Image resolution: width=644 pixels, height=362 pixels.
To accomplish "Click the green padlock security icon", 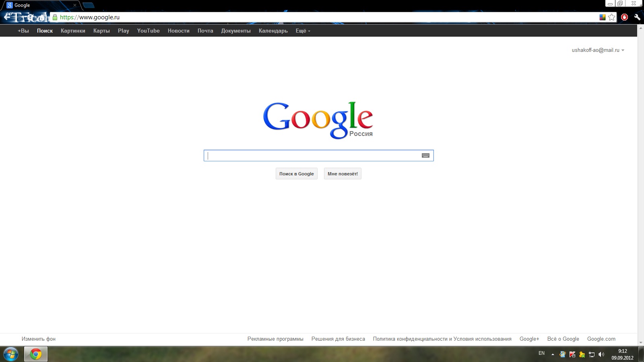I will coord(55,17).
